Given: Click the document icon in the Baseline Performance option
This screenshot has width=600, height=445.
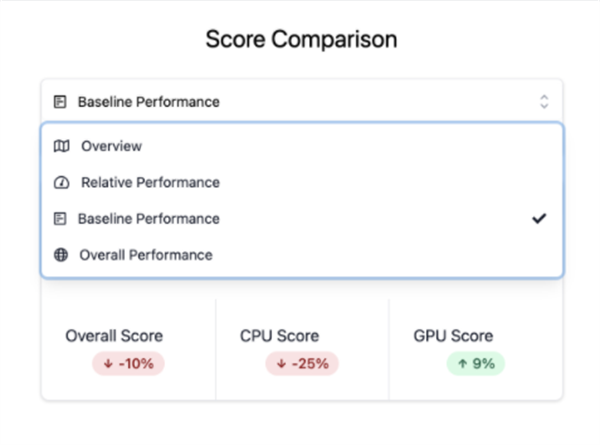Looking at the screenshot, I should 60,219.
